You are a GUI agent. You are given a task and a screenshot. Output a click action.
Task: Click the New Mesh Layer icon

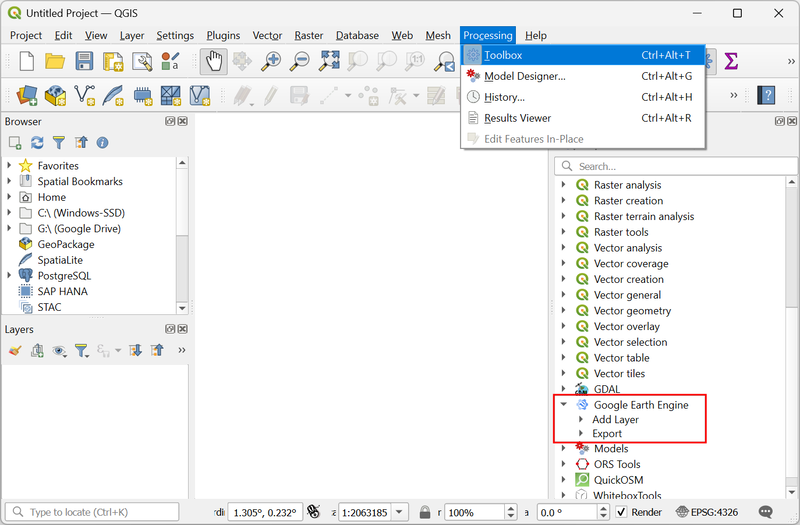click(x=170, y=95)
